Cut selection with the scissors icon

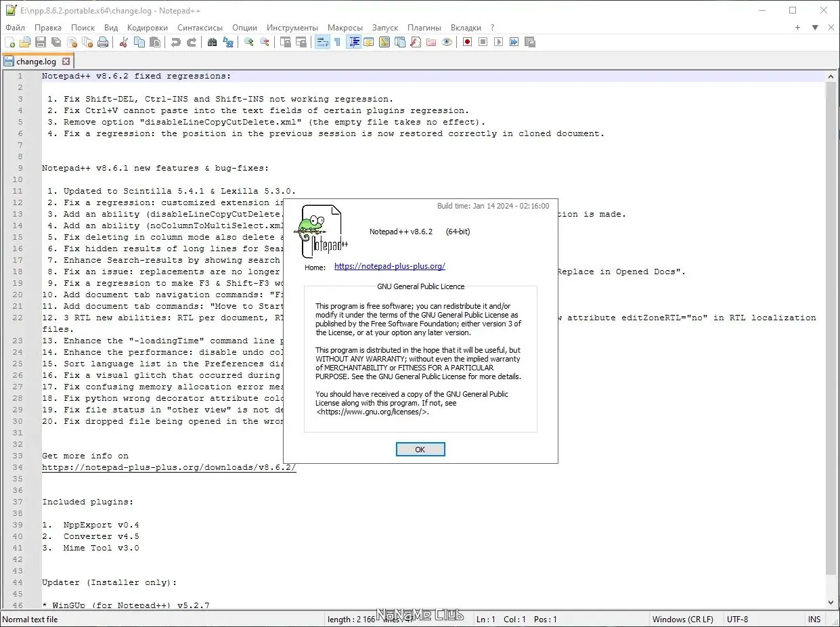pyautogui.click(x=124, y=42)
